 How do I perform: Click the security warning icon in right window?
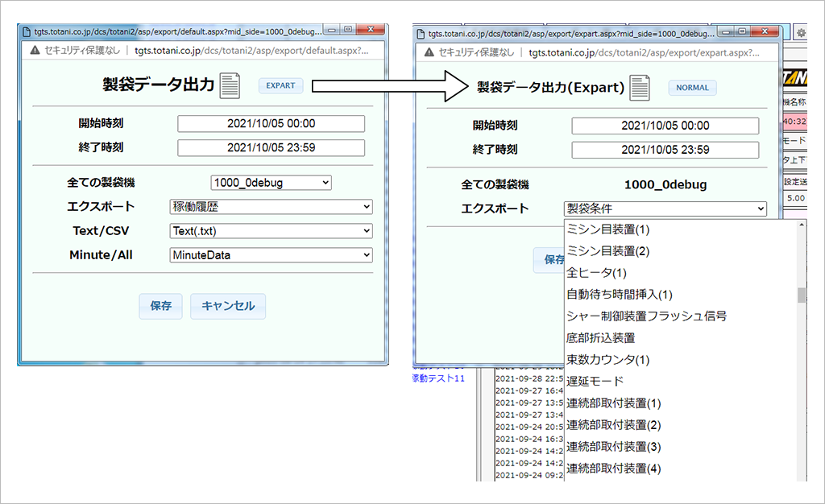pyautogui.click(x=429, y=52)
